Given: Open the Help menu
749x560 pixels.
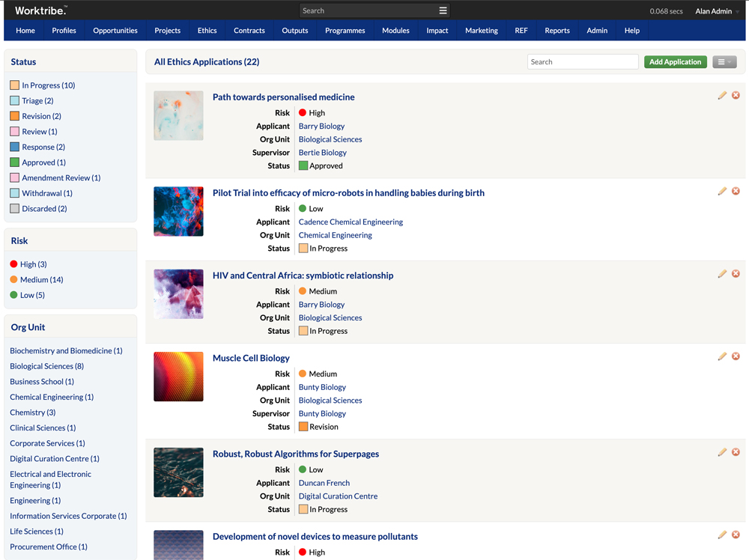Looking at the screenshot, I should (x=632, y=31).
